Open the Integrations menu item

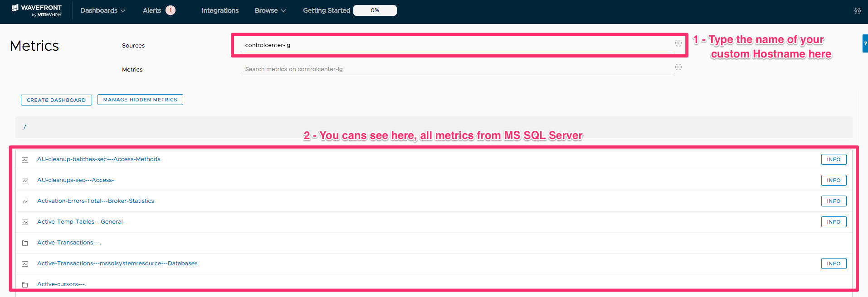(x=220, y=10)
